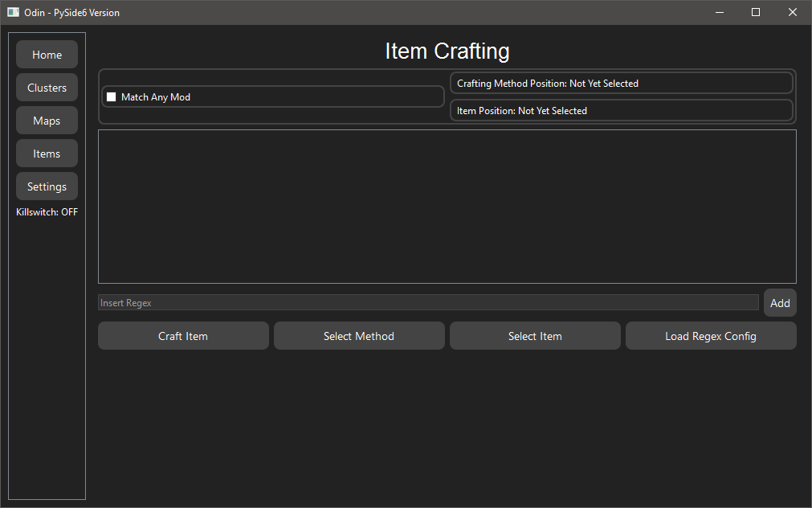Click inside the Insert Regex input box

[x=428, y=302]
